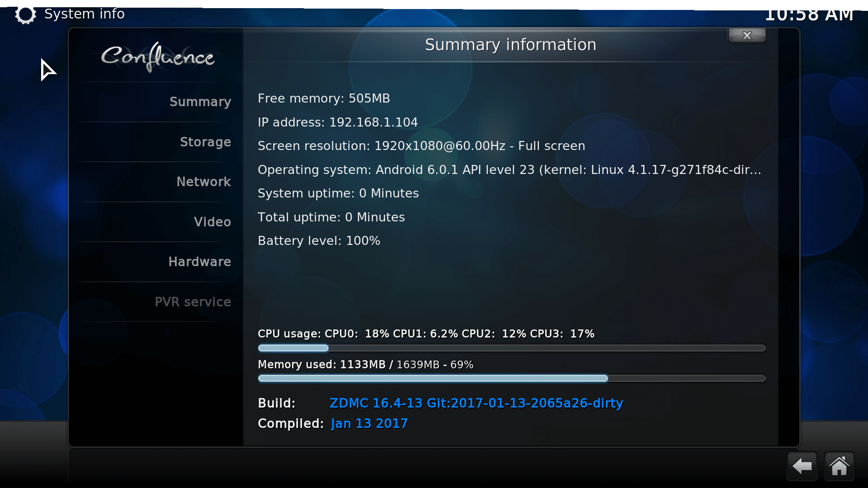Switch to the Network section
Image resolution: width=868 pixels, height=488 pixels.
coord(203,182)
